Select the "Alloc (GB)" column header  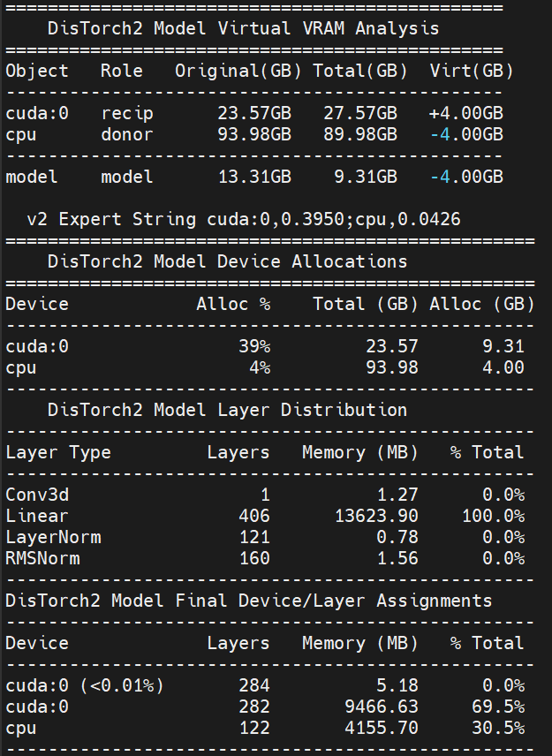481,304
